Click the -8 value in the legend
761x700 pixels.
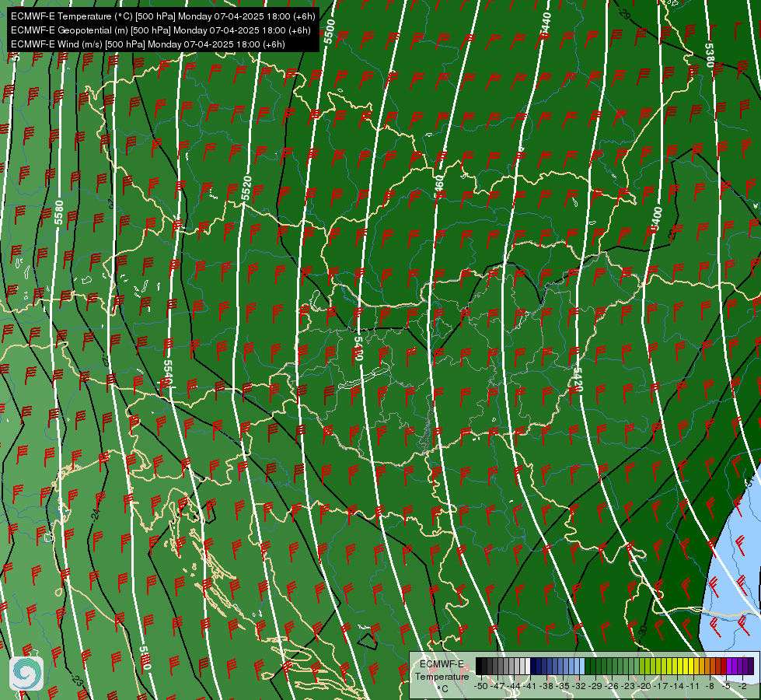click(x=710, y=686)
